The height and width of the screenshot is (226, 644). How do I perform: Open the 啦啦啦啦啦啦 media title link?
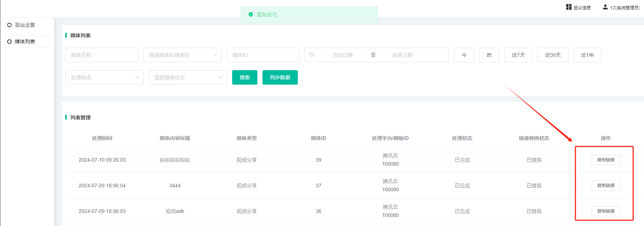[x=175, y=160]
